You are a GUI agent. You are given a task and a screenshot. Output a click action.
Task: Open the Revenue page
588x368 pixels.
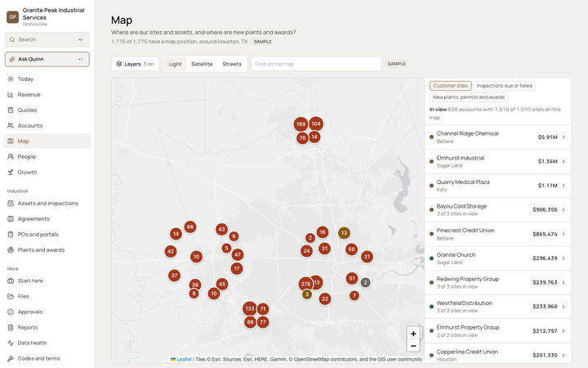[47, 95]
